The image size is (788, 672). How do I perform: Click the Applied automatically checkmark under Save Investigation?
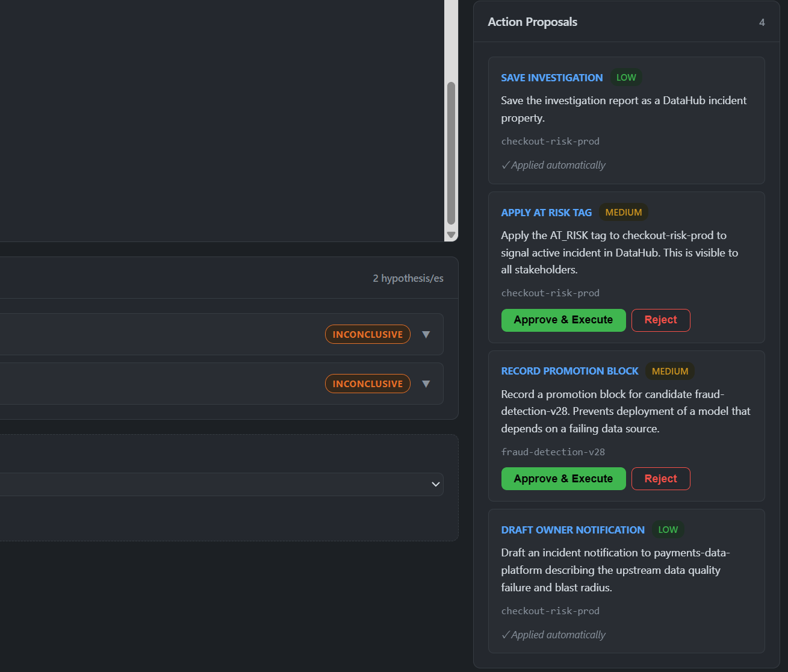click(506, 165)
